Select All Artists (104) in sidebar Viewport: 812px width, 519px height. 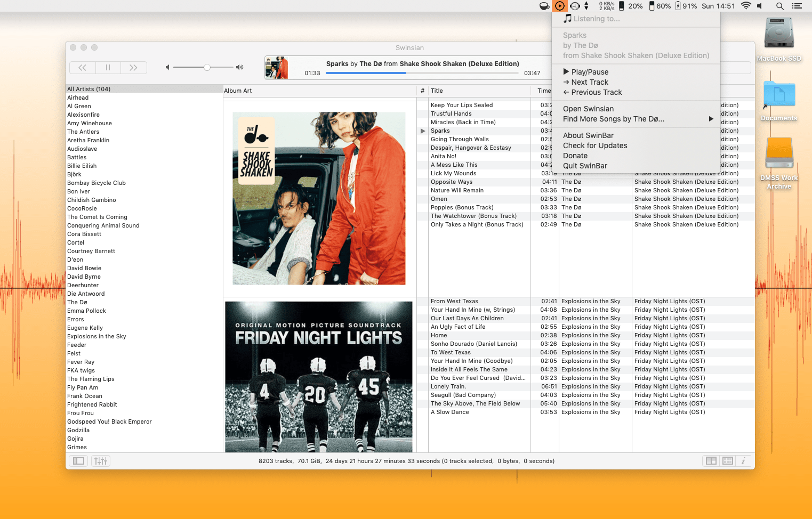click(x=144, y=89)
